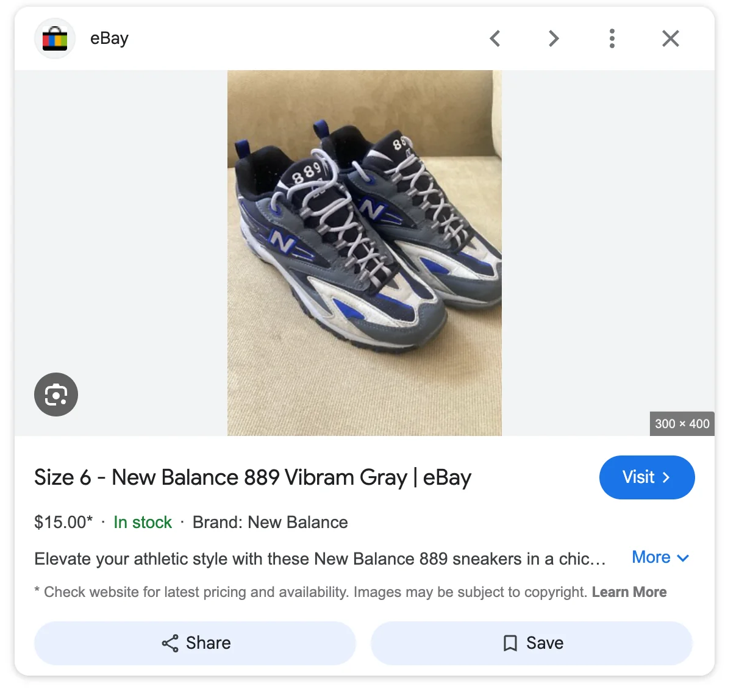Screen dimensions: 739x700
Task: Click the green In stock label
Action: [143, 523]
